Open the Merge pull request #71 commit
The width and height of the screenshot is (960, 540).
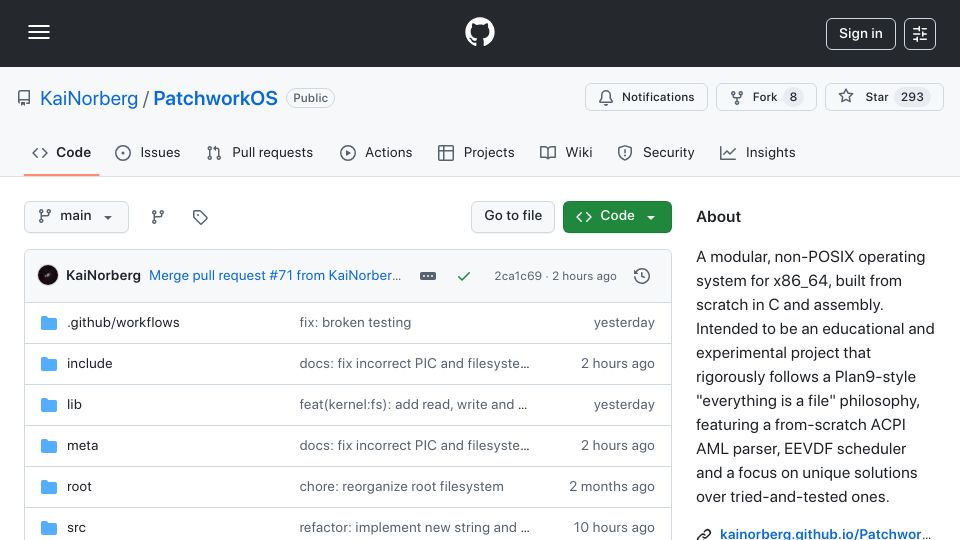pyautogui.click(x=275, y=276)
